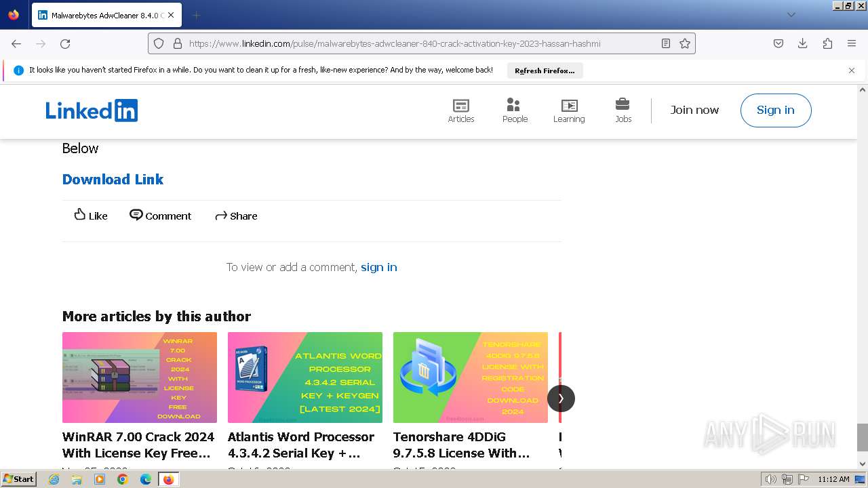
Task: View site security padlock information
Action: tap(178, 43)
